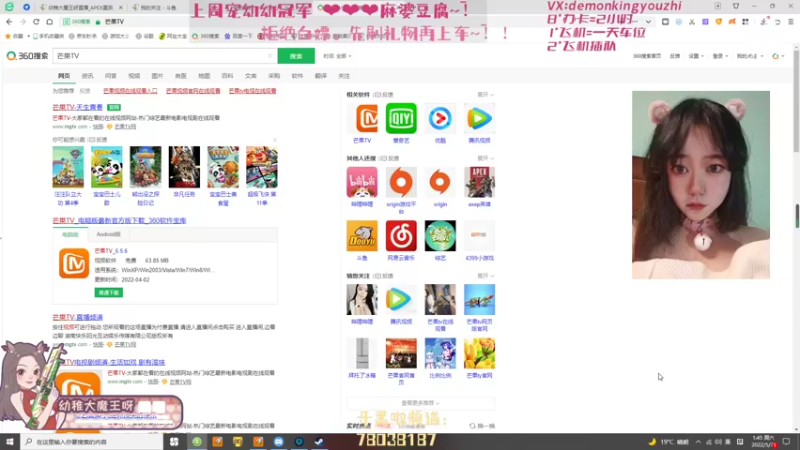Open the suggested link 芒果视频在线观看入口

tap(130, 91)
